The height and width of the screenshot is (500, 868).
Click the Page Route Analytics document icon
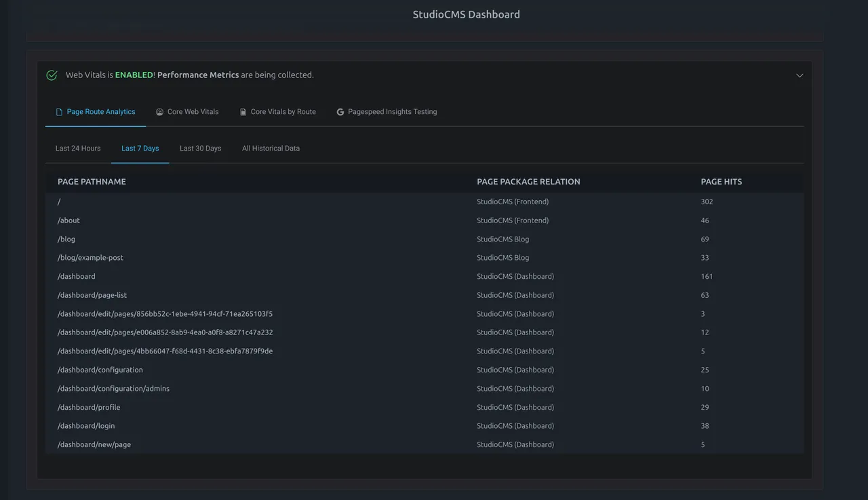point(59,112)
